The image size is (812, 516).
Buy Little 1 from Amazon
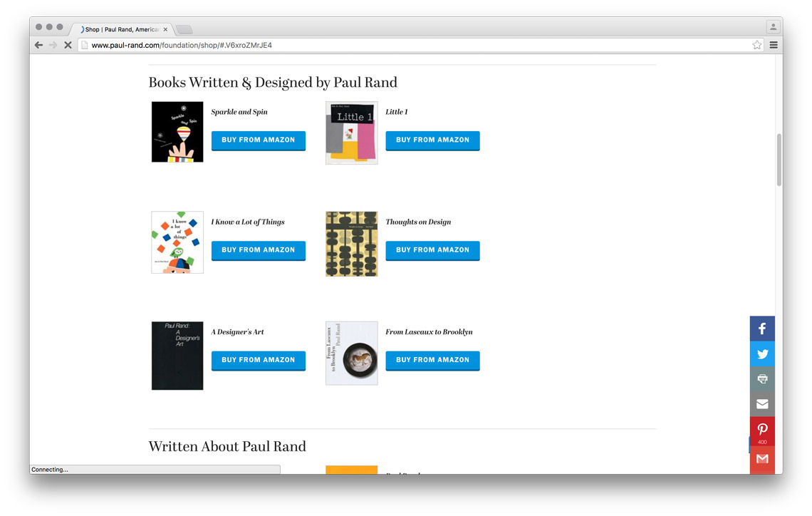433,140
